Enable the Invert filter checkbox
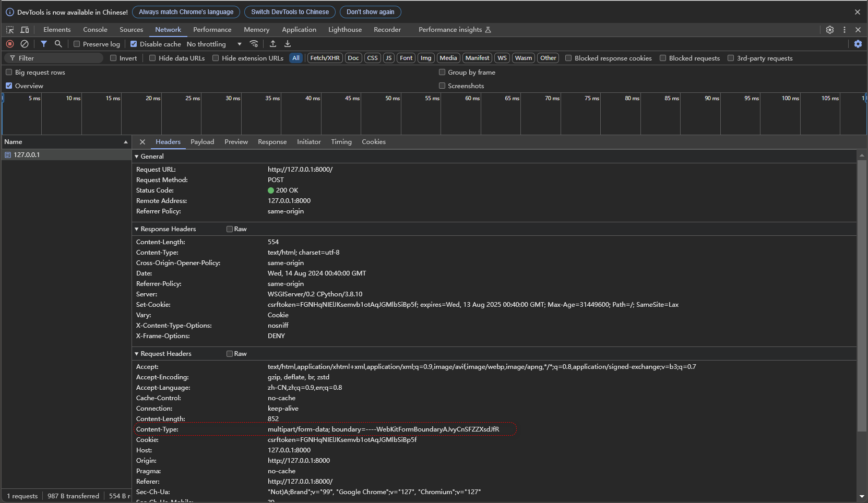Image resolution: width=868 pixels, height=503 pixels. [113, 58]
